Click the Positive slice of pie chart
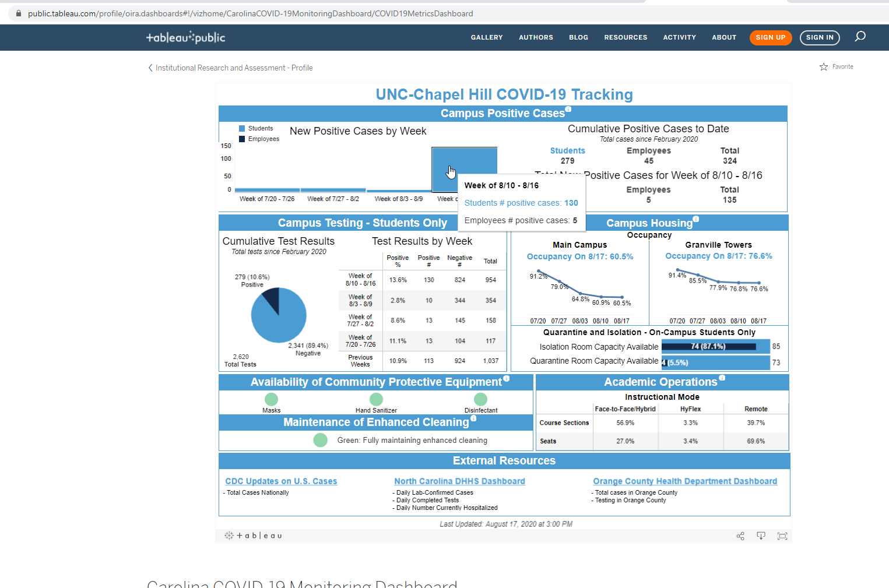 (272, 300)
